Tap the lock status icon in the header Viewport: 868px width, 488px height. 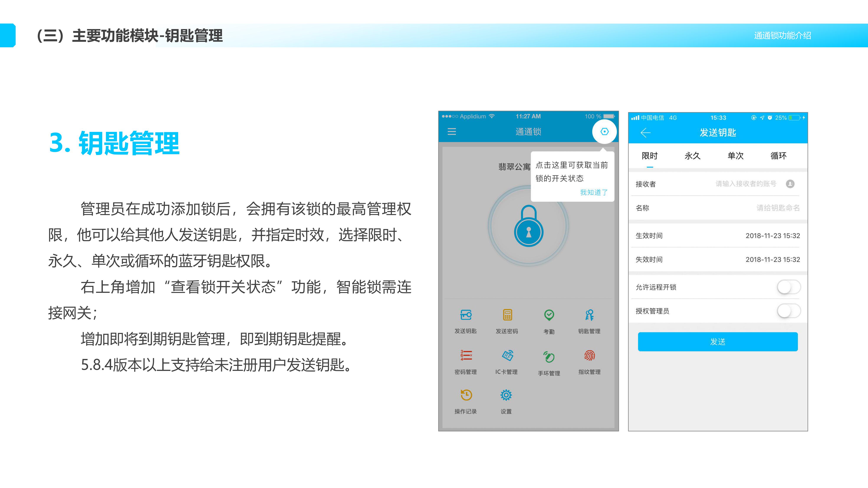click(x=605, y=132)
